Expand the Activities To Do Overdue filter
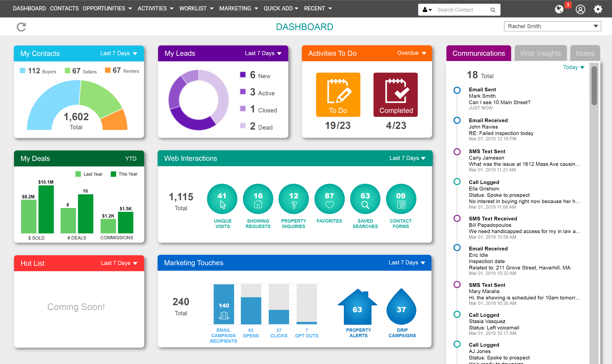612x364 pixels. coord(412,53)
